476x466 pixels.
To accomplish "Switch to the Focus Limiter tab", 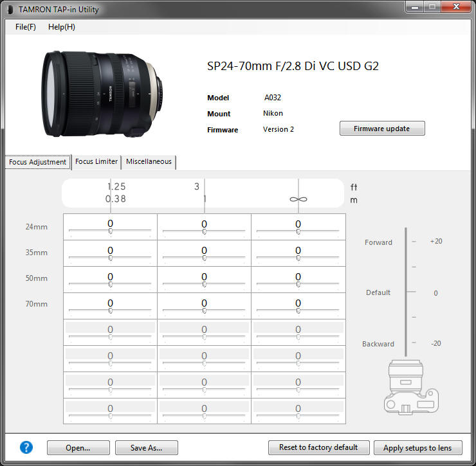I will coord(96,162).
